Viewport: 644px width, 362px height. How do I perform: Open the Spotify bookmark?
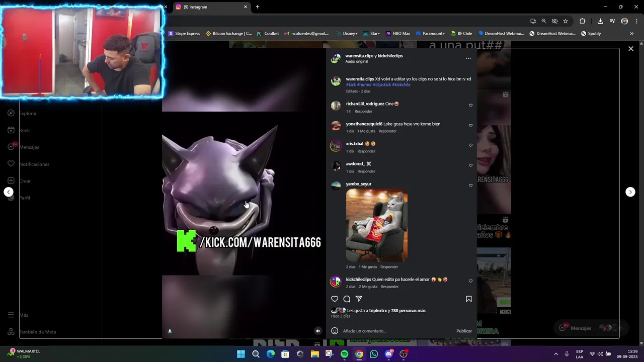(x=591, y=34)
